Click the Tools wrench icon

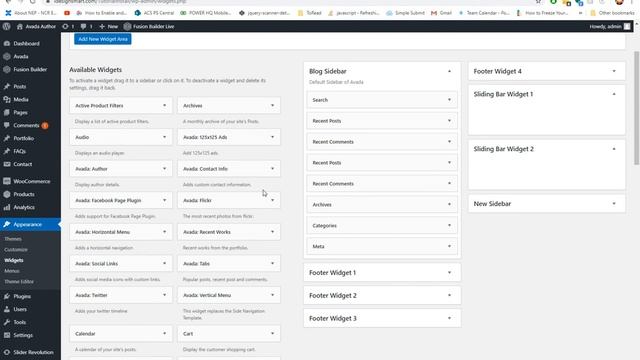point(7,322)
